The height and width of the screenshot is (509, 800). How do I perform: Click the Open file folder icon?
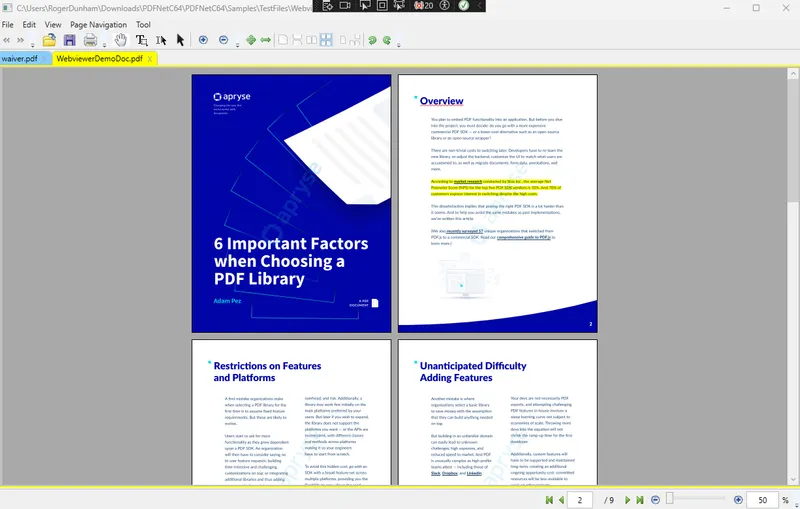[x=49, y=40]
